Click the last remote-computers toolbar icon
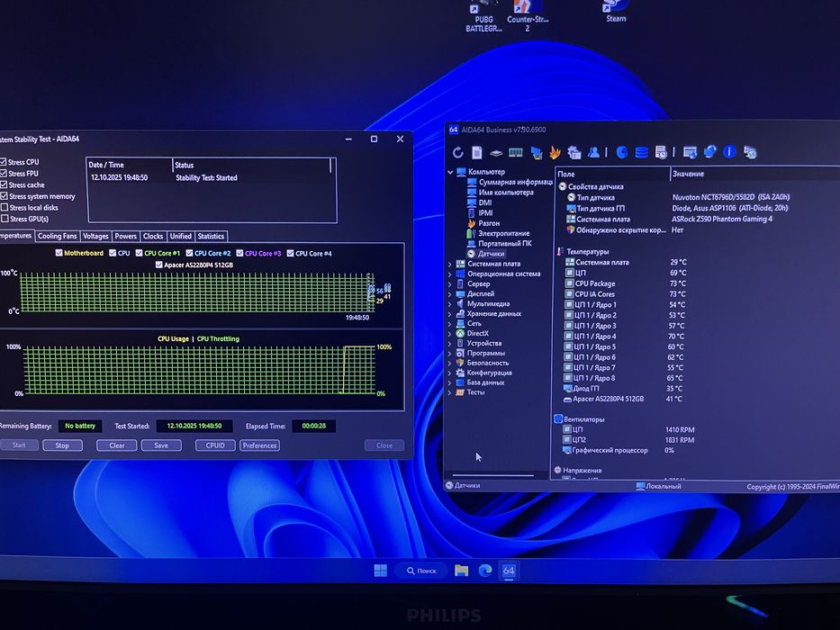 (750, 153)
